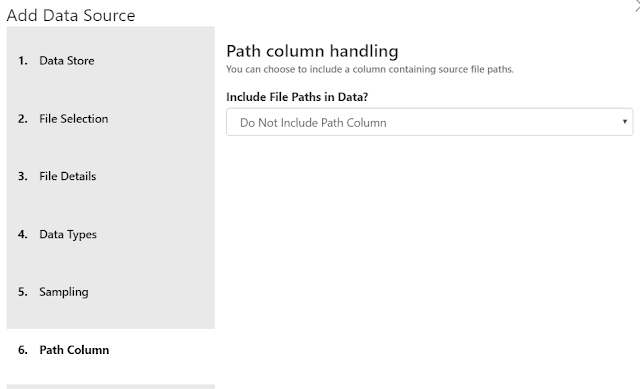Click the step number 1 marker

(23, 61)
